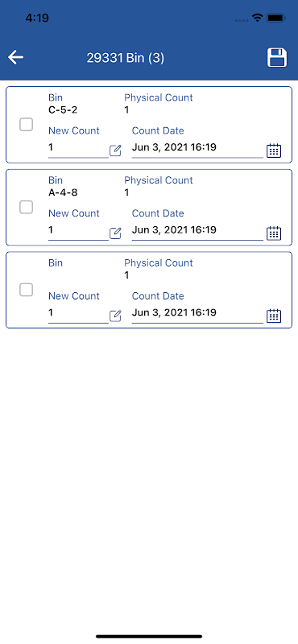Open calendar picker in the third bin card
Image resolution: width=298 pixels, height=644 pixels.
pos(274,316)
